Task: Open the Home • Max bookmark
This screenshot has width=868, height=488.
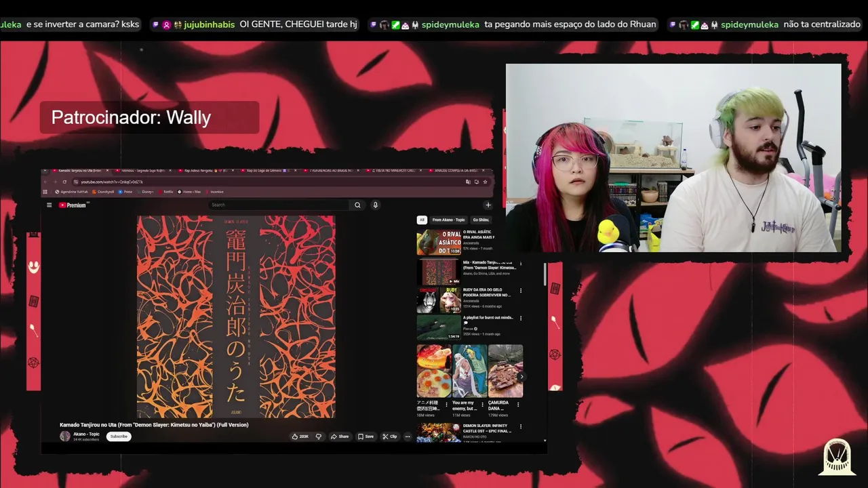Action: click(x=189, y=192)
